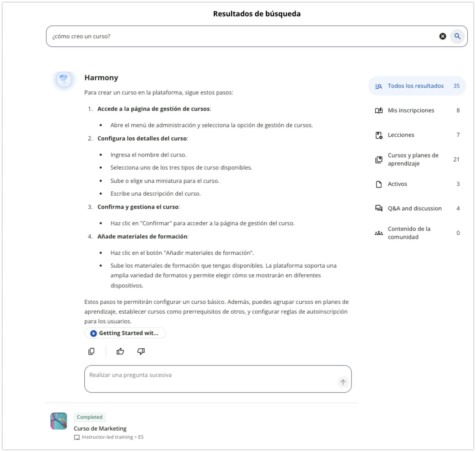Copy the Harmony answer with copy icon

pos(91,351)
